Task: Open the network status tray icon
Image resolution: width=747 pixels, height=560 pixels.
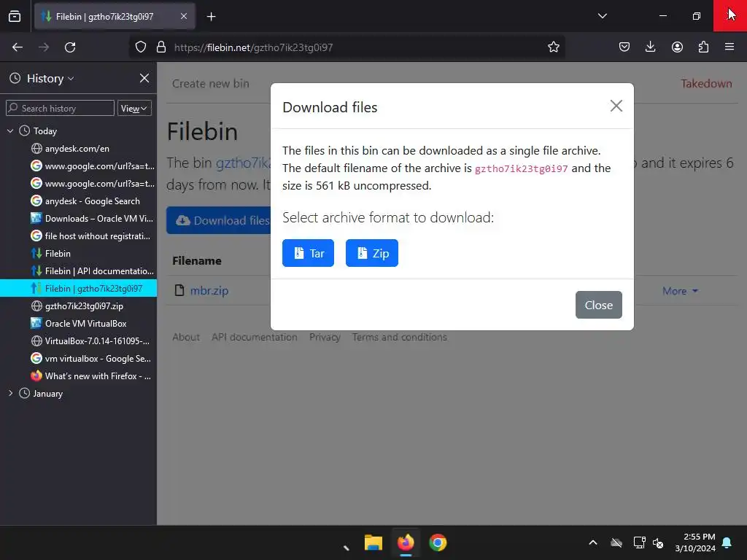Action: [x=639, y=542]
